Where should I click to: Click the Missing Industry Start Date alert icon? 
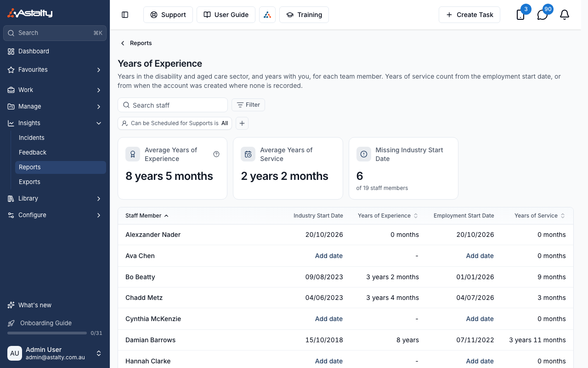364,154
